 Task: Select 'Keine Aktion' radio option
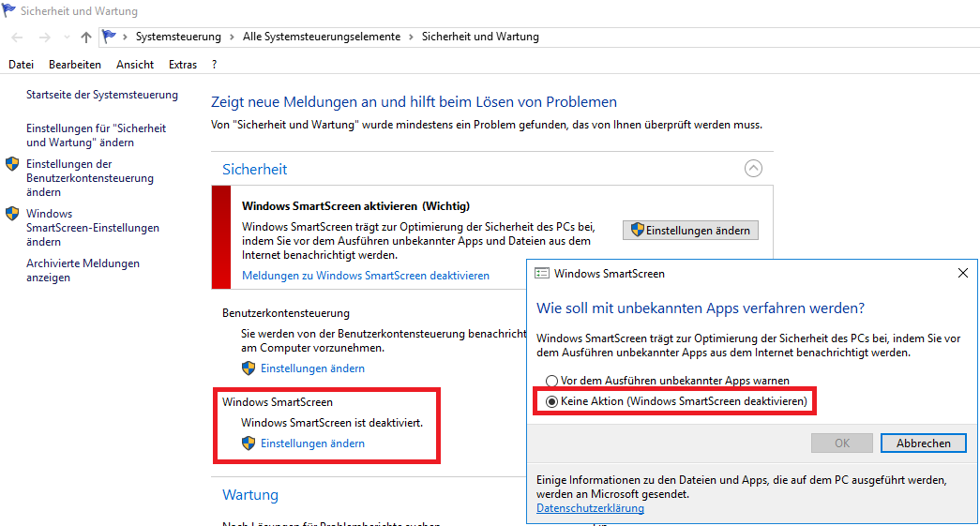[552, 401]
